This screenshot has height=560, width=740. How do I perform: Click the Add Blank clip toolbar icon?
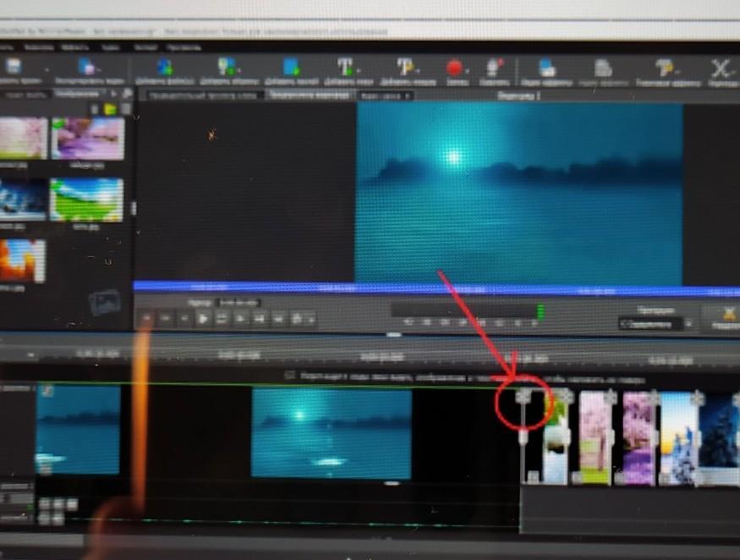click(291, 67)
